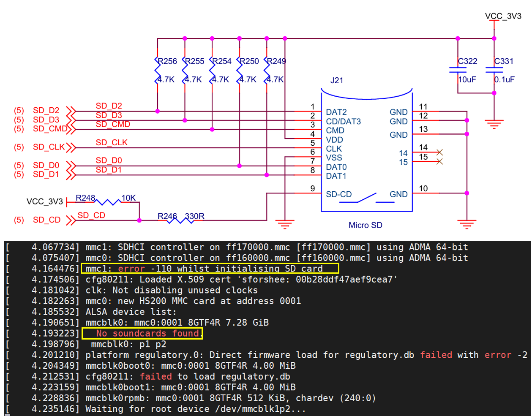Click VCC_3V3 label above the capacitors

503,16
